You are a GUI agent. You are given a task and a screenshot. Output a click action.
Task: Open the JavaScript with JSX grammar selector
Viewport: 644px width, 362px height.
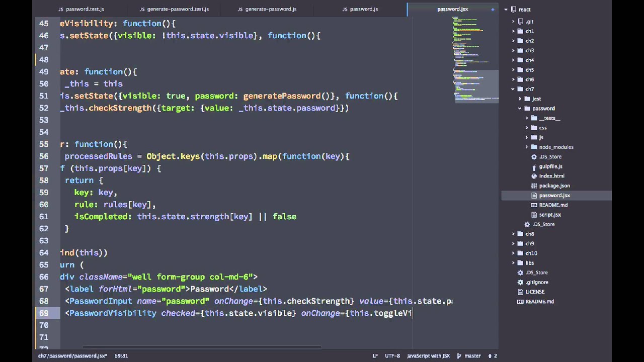(x=428, y=356)
